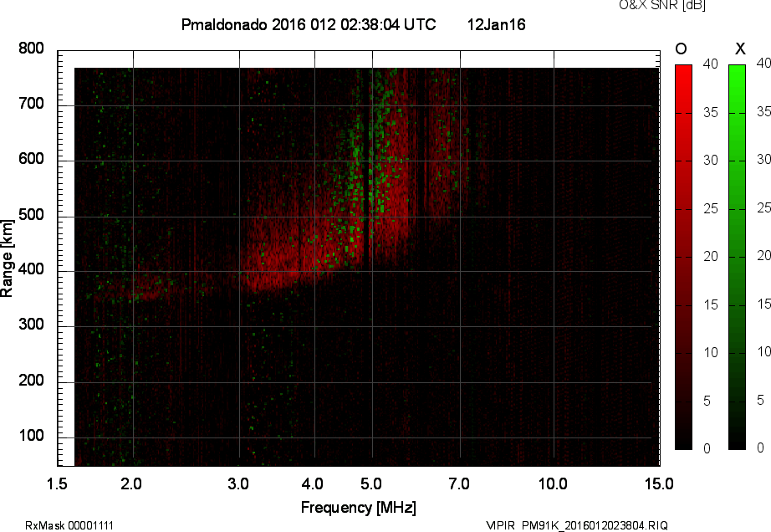This screenshot has height=532, width=771.
Task: Click the plot title 'Pmaldonado 2016 012 02:38:04 UTC'
Action: pyautogui.click(x=309, y=24)
